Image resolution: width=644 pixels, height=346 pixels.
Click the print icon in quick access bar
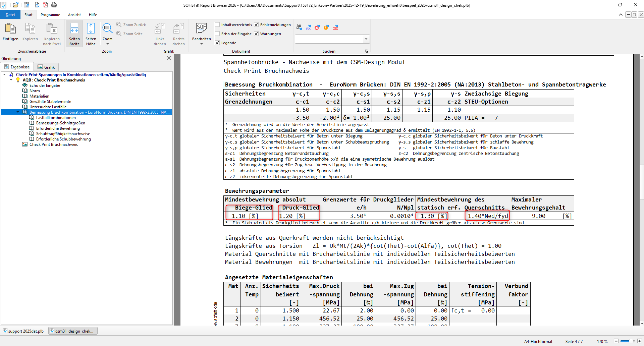pyautogui.click(x=54, y=5)
